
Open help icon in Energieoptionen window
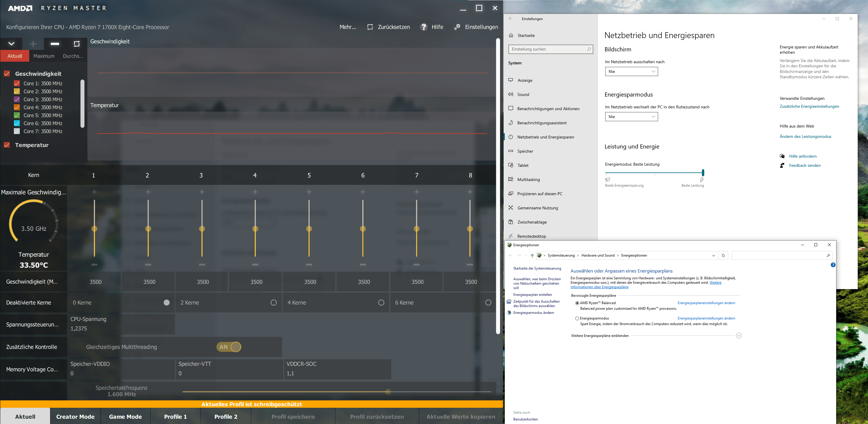click(833, 265)
